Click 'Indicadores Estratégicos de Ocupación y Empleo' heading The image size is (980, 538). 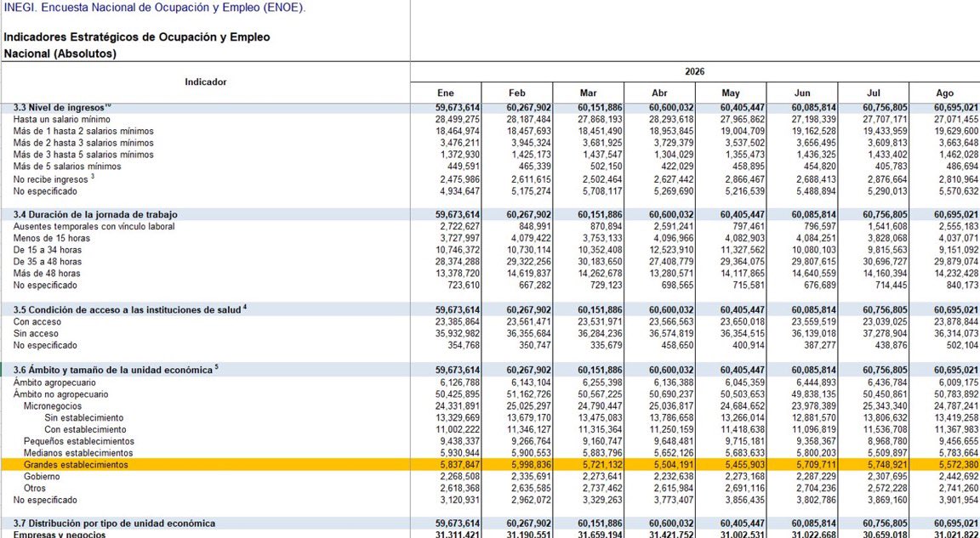[x=137, y=37]
